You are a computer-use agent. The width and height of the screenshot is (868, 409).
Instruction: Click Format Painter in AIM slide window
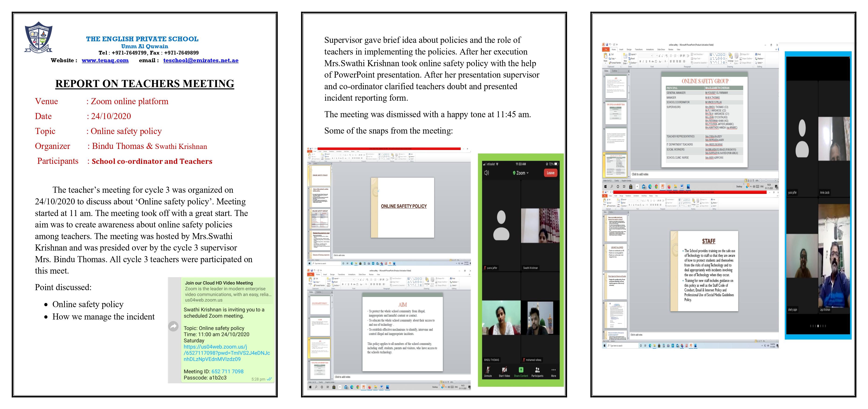[x=319, y=285]
